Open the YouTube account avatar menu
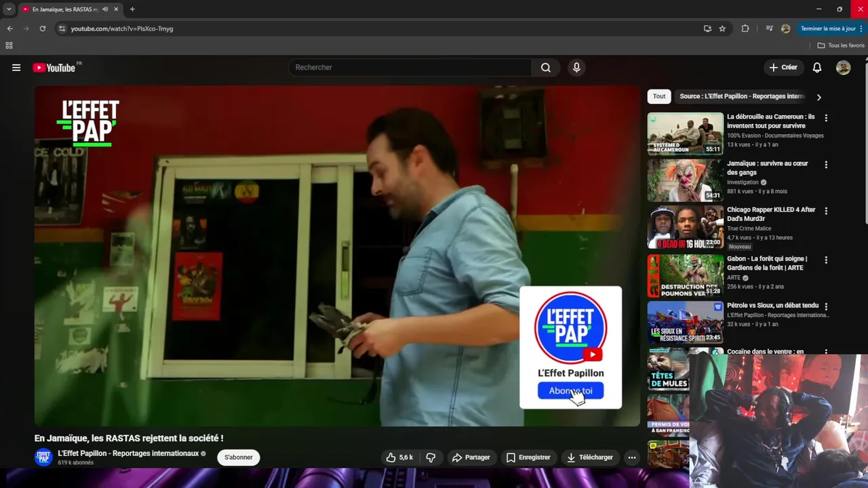Image resolution: width=868 pixels, height=488 pixels. coord(843,67)
